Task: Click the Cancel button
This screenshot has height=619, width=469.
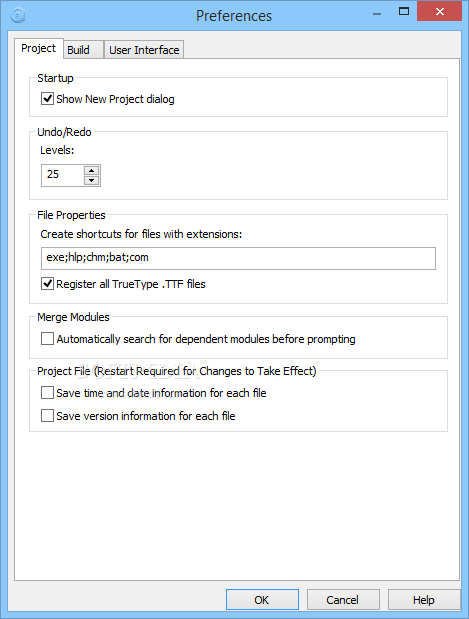Action: pos(343,600)
